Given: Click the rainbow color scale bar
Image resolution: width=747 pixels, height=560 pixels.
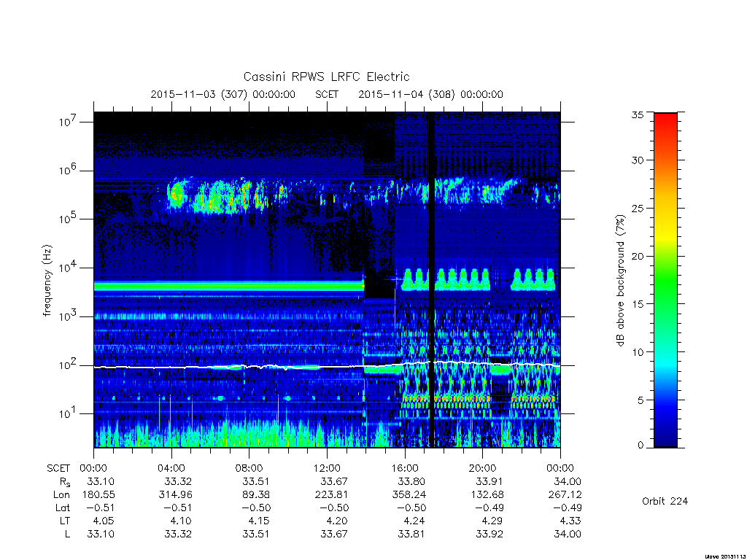Looking at the screenshot, I should tap(665, 280).
